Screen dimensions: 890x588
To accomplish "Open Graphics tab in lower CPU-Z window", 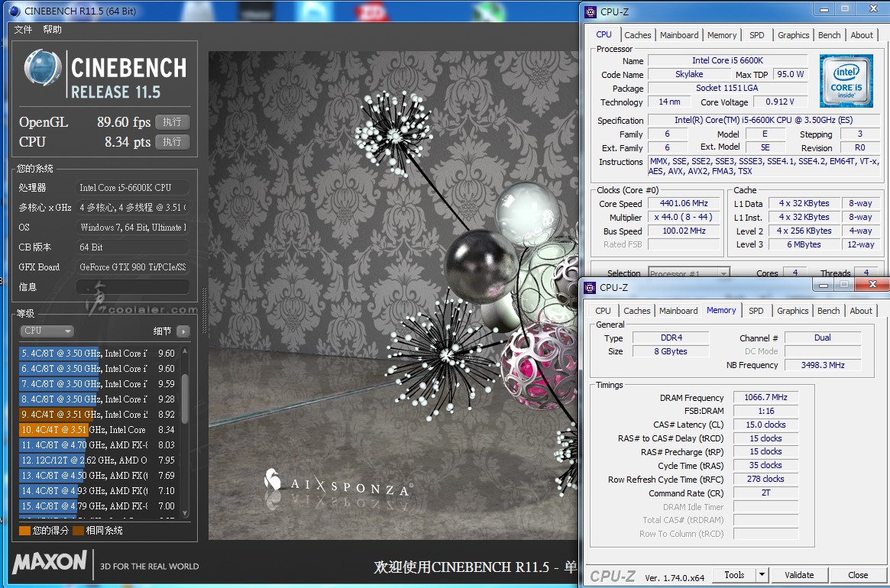I will click(x=793, y=311).
